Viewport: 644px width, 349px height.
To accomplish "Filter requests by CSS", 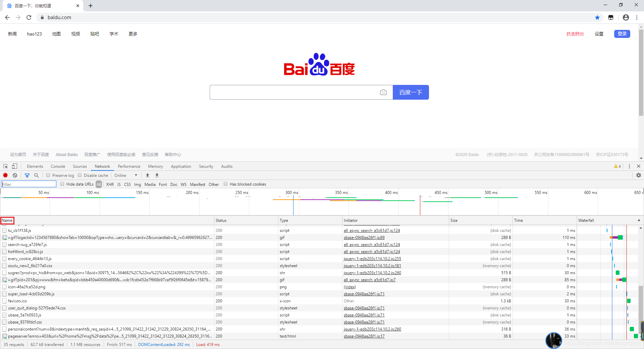I will [127, 184].
